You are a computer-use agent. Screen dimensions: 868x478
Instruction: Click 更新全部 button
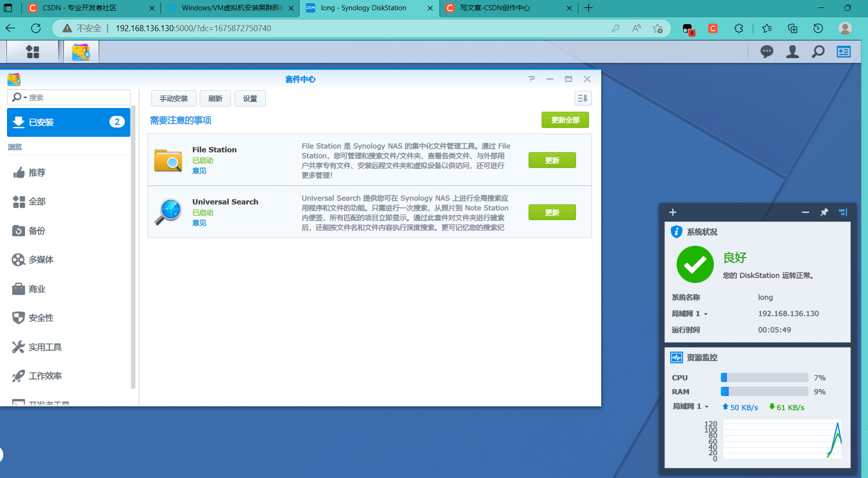coord(565,120)
